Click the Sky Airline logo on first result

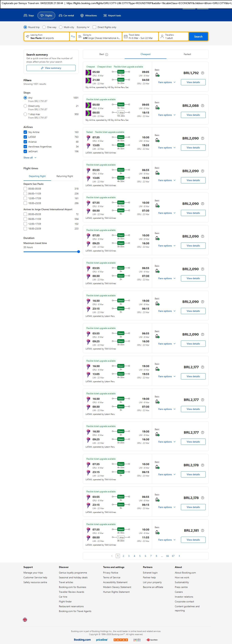[x=88, y=73]
